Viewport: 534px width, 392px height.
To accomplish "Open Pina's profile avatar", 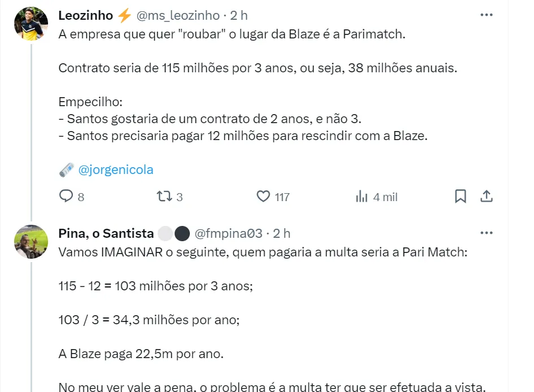I will (x=31, y=241).
